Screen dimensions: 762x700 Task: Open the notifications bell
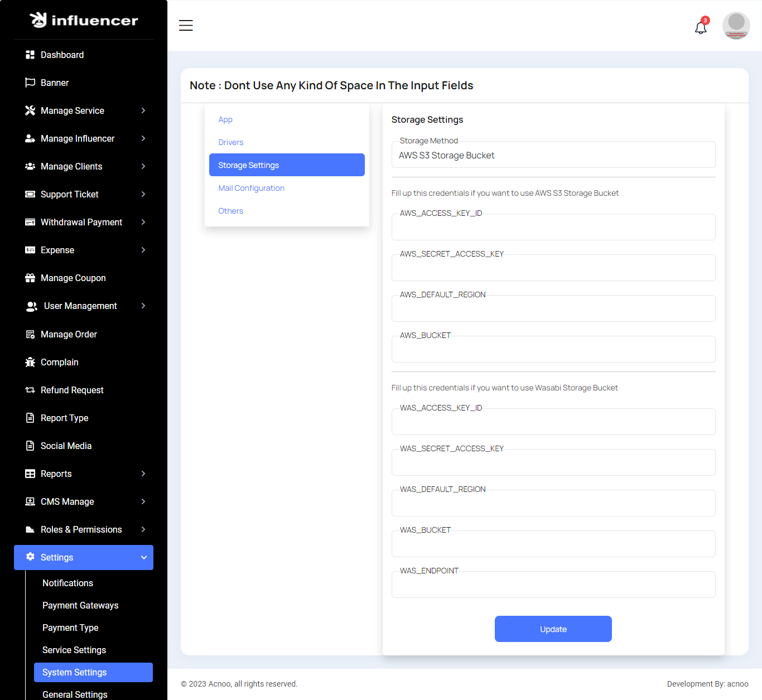701,27
